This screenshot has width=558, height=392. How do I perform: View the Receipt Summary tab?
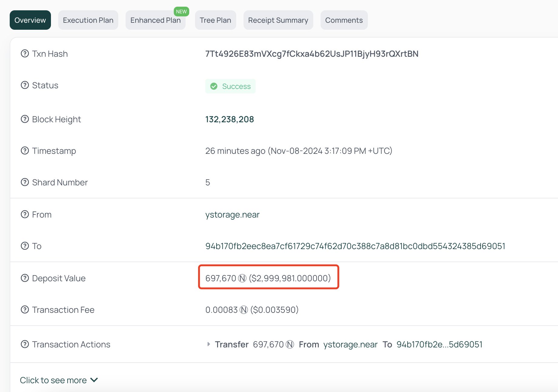point(278,20)
